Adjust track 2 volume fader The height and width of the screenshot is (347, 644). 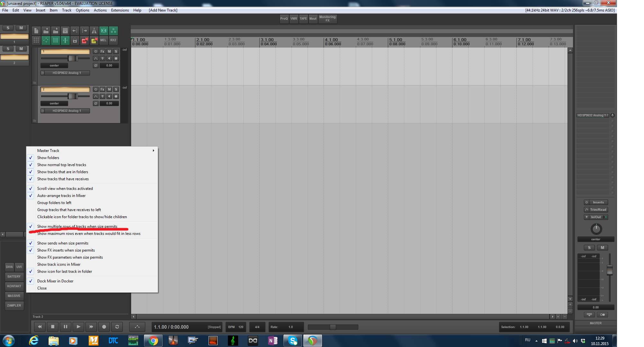(73, 96)
